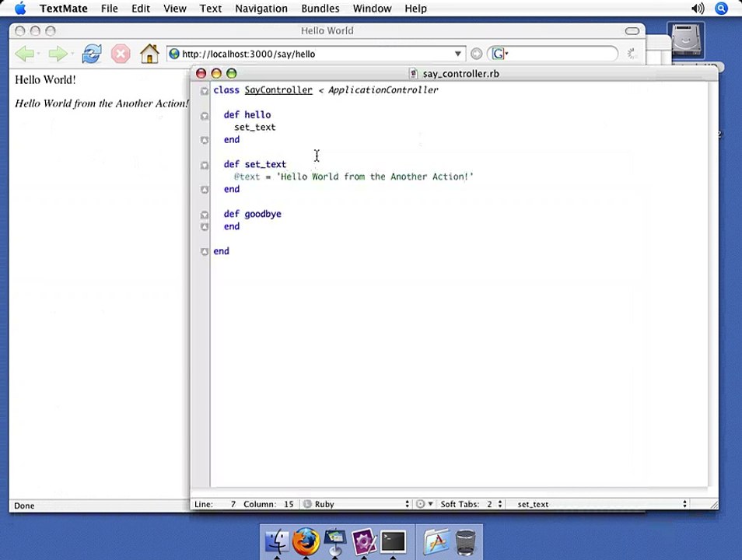Open the TextMate application menu
Screen dimensions: 742x560
(64, 9)
